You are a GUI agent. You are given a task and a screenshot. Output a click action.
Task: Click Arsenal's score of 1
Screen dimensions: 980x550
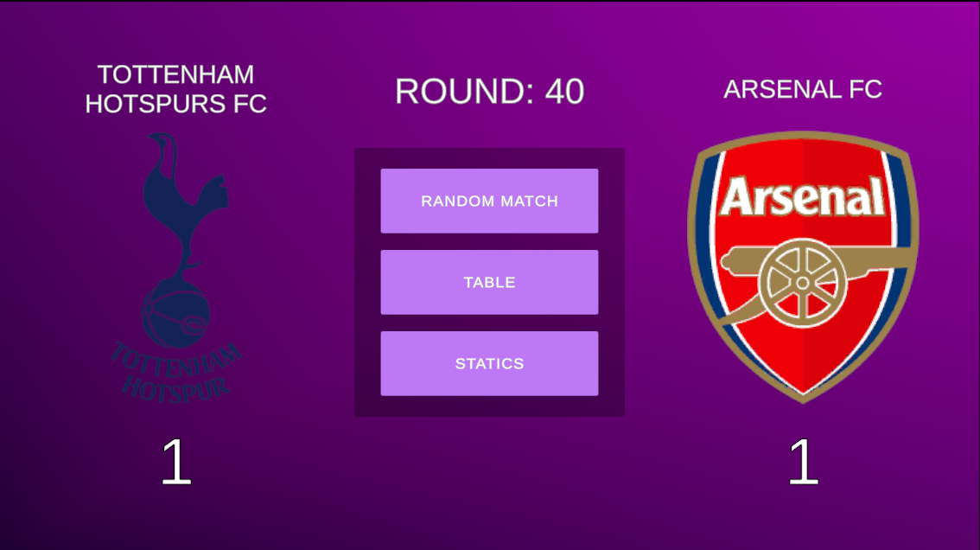click(x=803, y=464)
